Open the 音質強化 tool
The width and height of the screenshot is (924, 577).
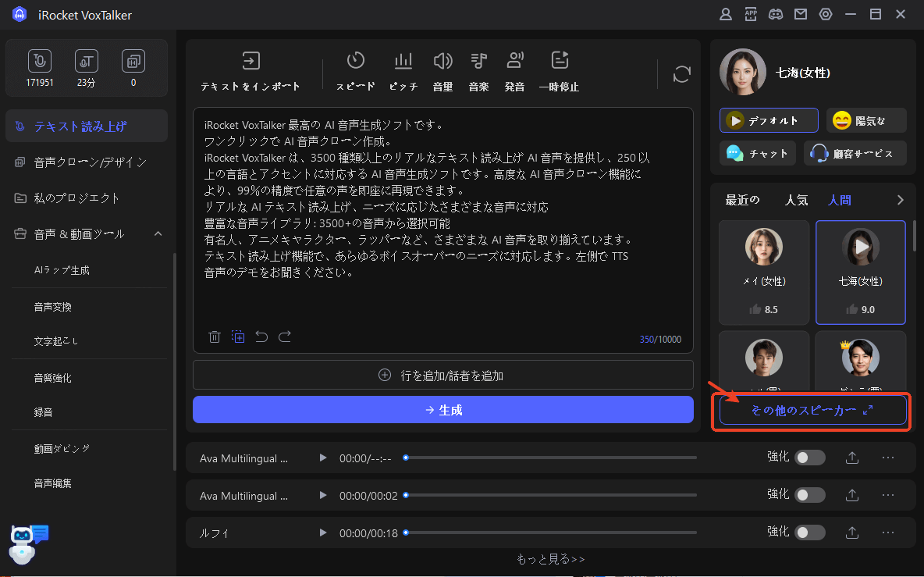(x=52, y=378)
